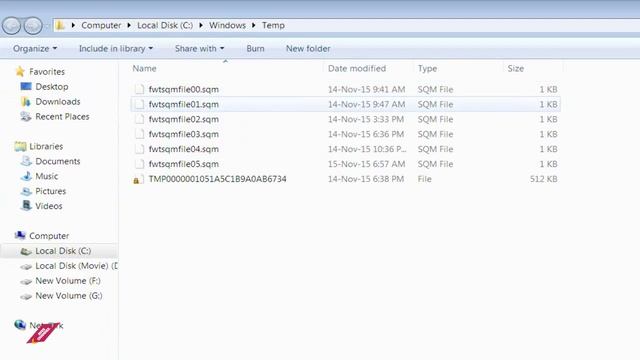This screenshot has height=360, width=640.
Task: Go to Windows in address breadcrumb
Action: [x=227, y=25]
